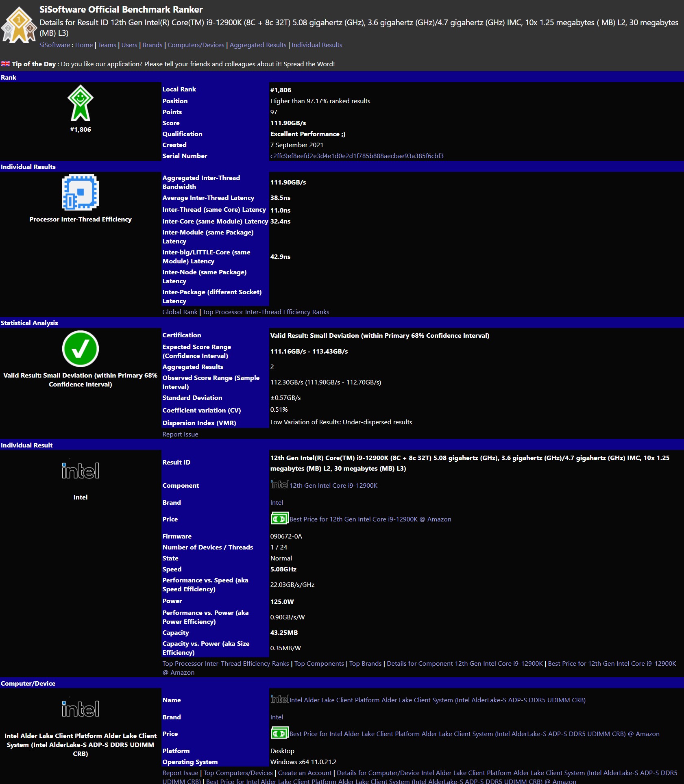
Task: Open the serial number hash link
Action: (357, 156)
